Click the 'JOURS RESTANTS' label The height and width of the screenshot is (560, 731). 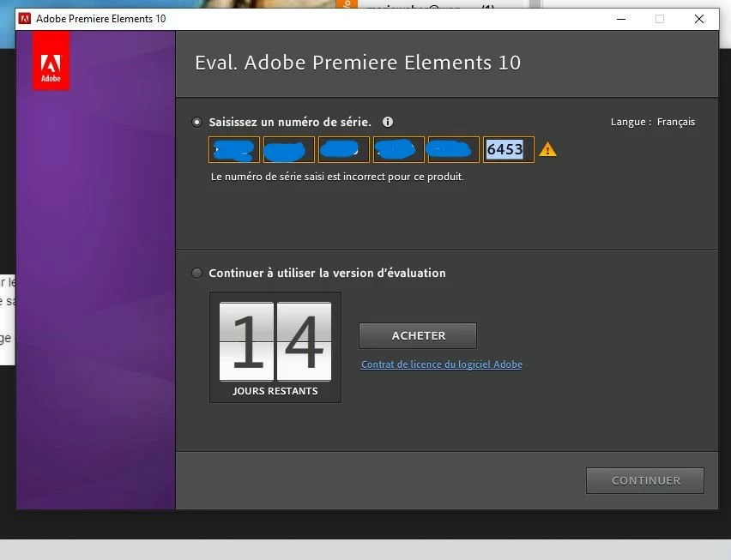275,391
